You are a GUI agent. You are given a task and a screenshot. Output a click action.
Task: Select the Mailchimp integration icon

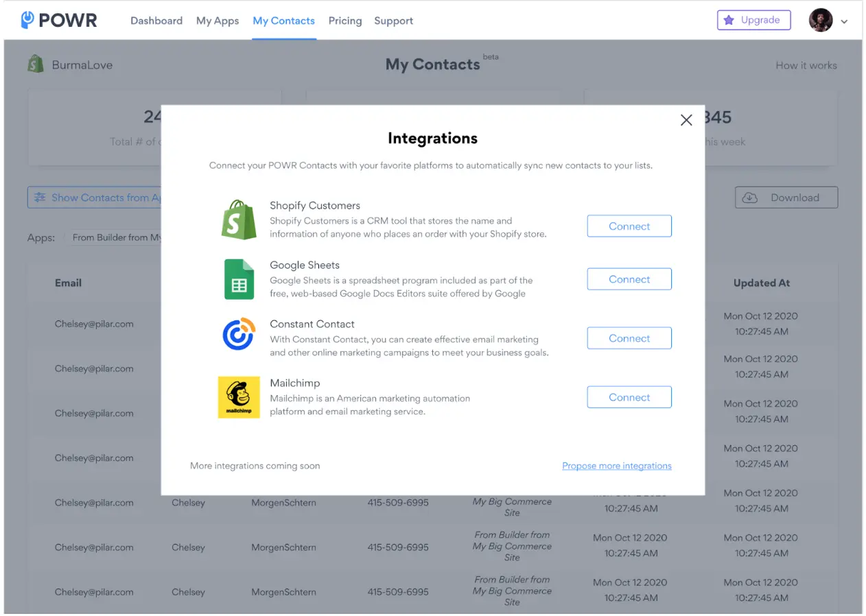pyautogui.click(x=238, y=397)
